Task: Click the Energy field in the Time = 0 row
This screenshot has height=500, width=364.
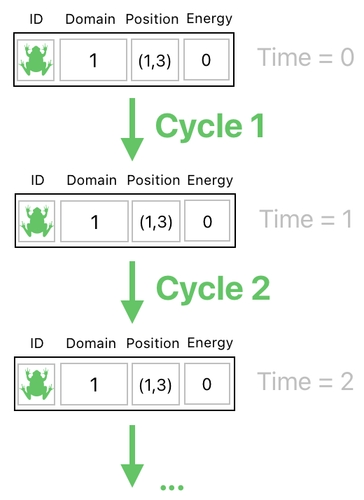Action: [206, 60]
